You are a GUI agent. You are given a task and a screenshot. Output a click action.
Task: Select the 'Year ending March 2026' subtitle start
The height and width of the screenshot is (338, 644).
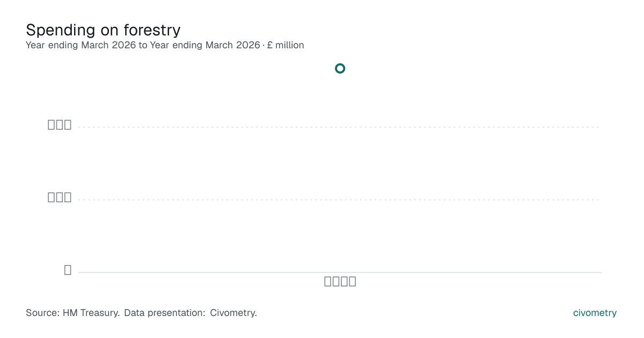tap(81, 45)
